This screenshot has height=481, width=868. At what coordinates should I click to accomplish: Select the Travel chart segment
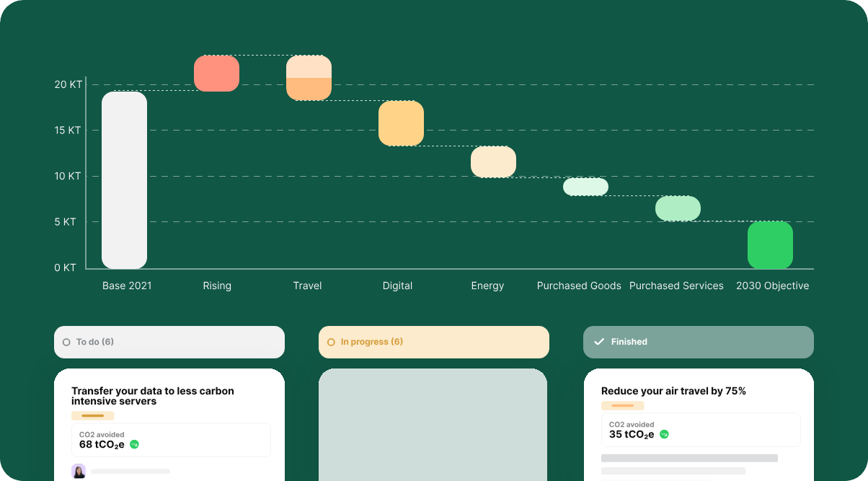[x=309, y=77]
